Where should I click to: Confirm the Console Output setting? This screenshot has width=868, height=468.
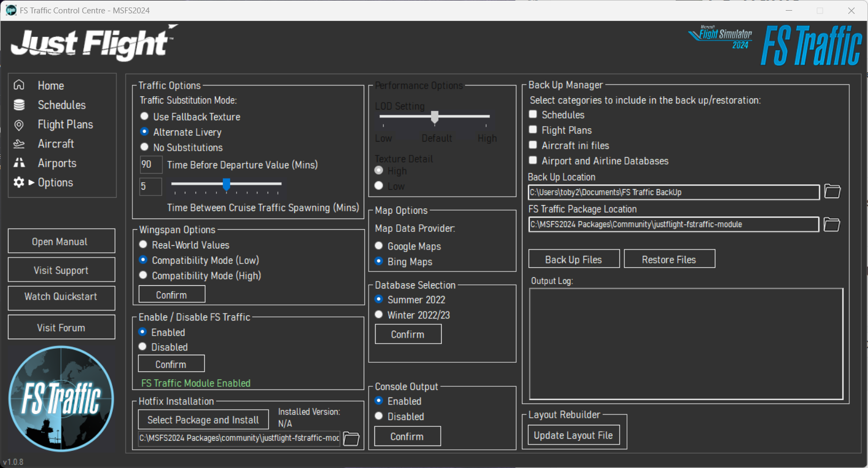408,436
